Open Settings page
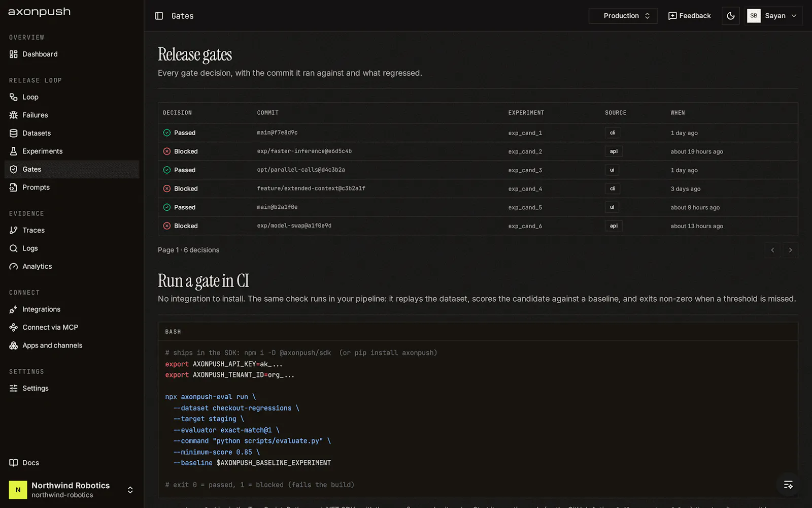This screenshot has height=508, width=812. click(72, 388)
